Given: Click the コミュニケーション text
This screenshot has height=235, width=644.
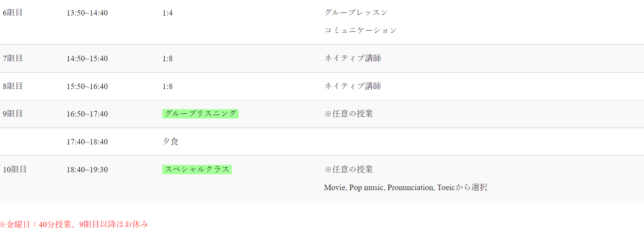Looking at the screenshot, I should tap(361, 30).
